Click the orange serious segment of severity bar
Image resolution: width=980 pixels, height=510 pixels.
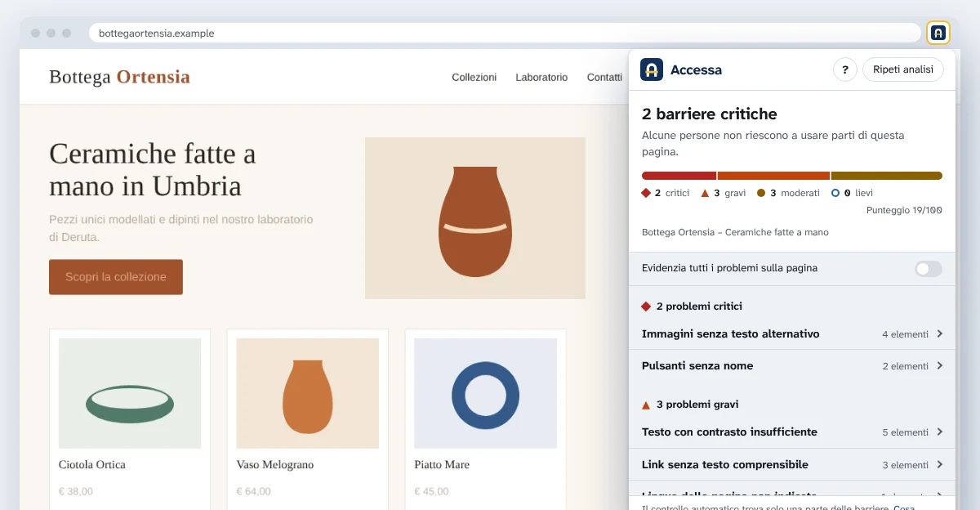pyautogui.click(x=773, y=176)
